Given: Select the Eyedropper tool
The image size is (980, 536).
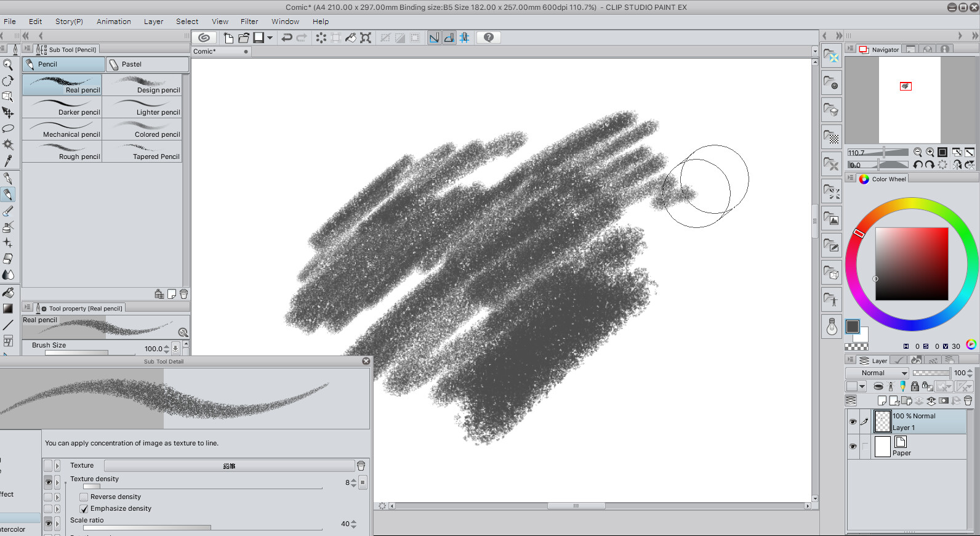Looking at the screenshot, I should pos(8,161).
